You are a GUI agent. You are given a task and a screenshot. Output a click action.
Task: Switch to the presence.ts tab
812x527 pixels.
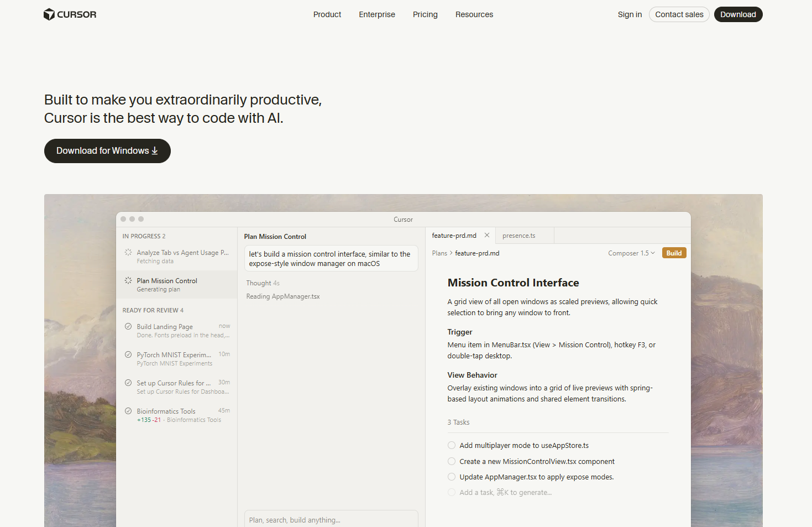coord(519,236)
